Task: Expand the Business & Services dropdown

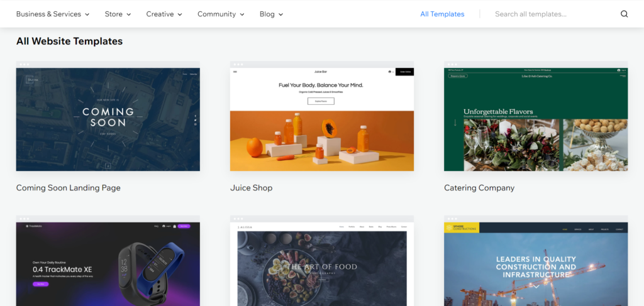Action: coord(53,14)
